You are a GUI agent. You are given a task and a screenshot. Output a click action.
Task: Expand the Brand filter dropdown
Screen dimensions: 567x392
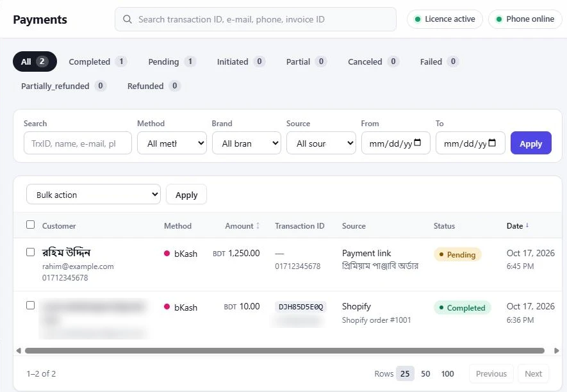(x=247, y=143)
